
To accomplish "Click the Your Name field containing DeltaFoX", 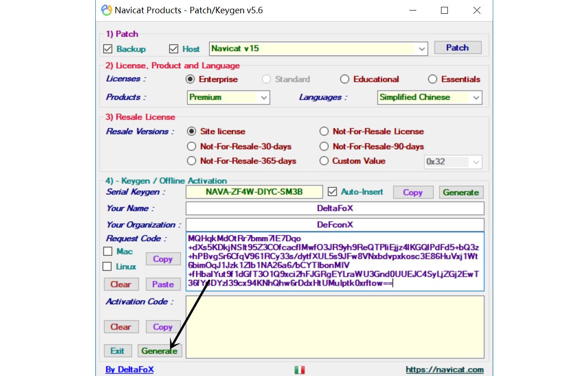I will [x=335, y=209].
